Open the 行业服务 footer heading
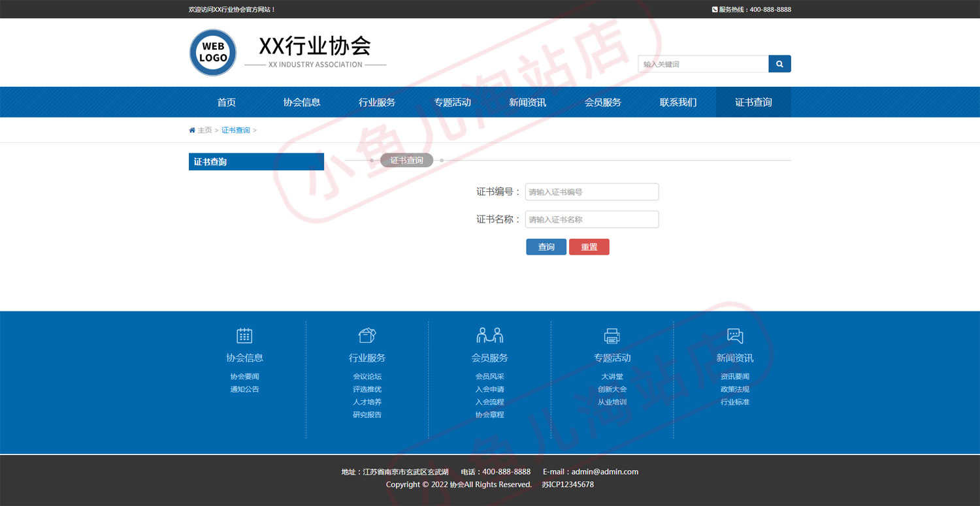This screenshot has width=980, height=506. [x=367, y=358]
